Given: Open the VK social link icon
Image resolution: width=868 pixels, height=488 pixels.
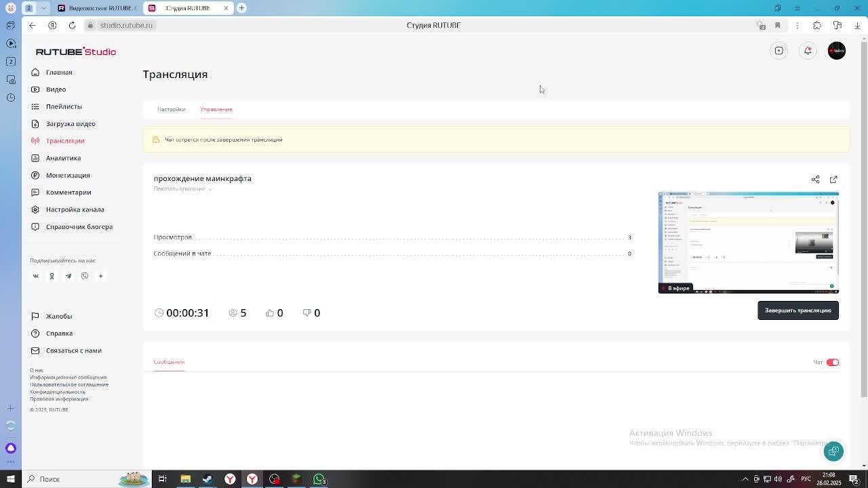Looking at the screenshot, I should (x=36, y=276).
